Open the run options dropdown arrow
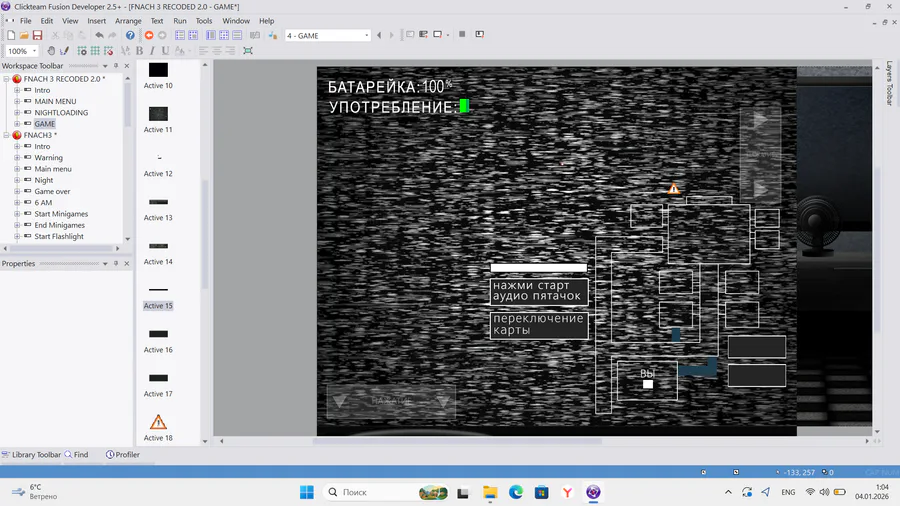 pyautogui.click(x=448, y=35)
